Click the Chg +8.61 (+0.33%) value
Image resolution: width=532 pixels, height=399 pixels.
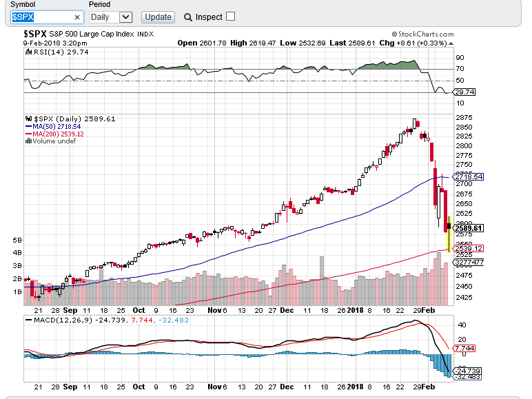(413, 43)
